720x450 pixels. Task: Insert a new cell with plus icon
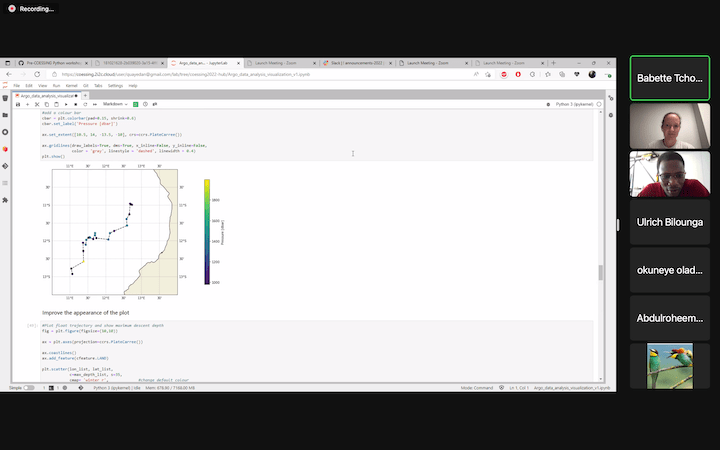pyautogui.click(x=27, y=104)
